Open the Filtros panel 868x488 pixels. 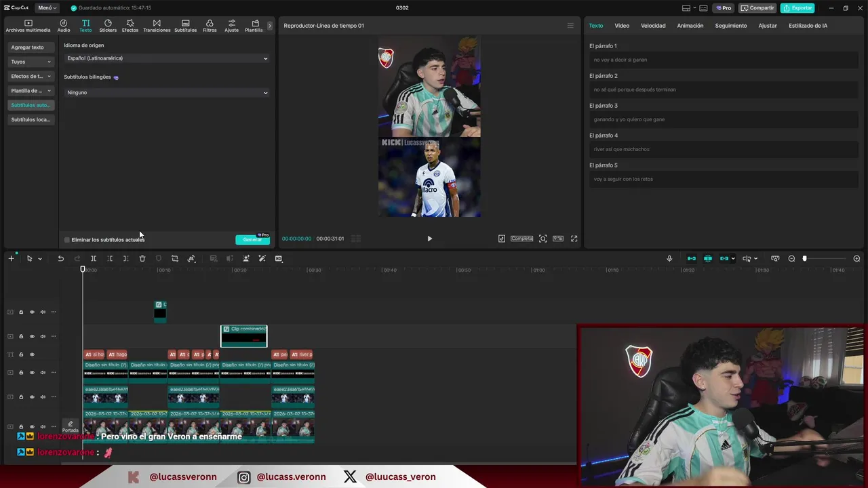pos(210,26)
